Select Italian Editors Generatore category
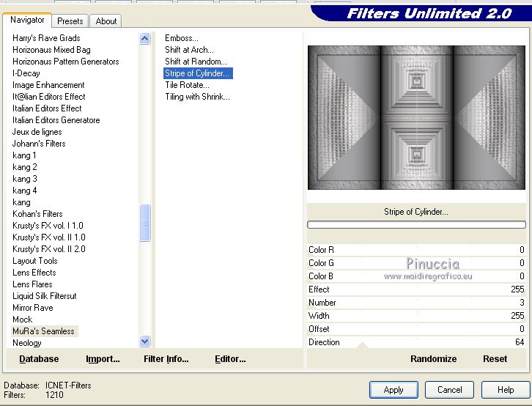532x406 pixels. pyautogui.click(x=56, y=120)
